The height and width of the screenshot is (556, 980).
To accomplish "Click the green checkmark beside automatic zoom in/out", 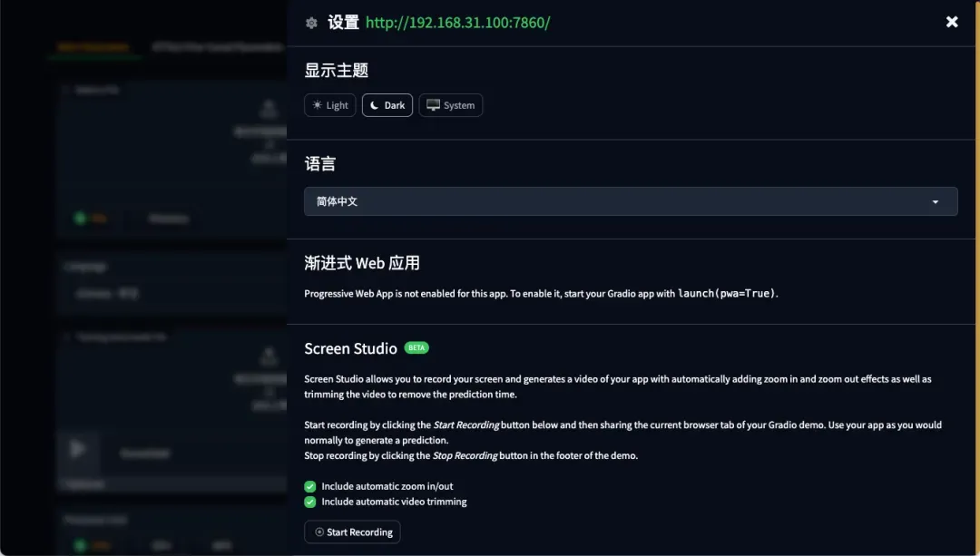I will coord(309,486).
